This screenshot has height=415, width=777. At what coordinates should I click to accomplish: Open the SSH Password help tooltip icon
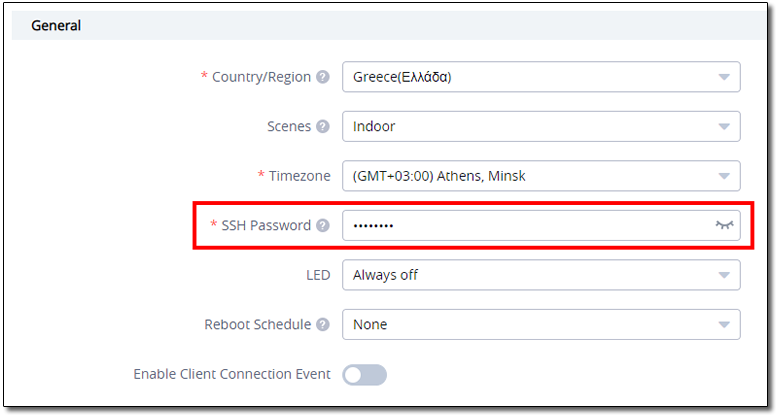point(323,226)
